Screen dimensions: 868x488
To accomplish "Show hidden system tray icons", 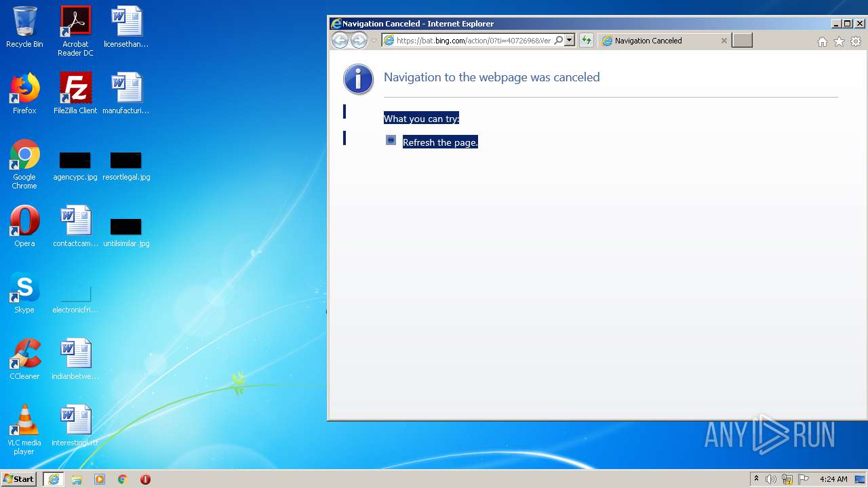I will click(x=756, y=479).
